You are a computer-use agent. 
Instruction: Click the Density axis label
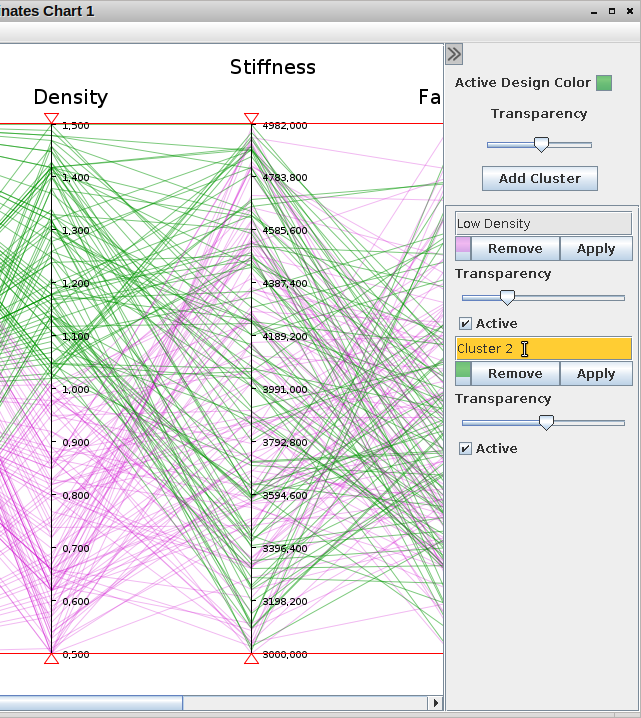tap(71, 97)
